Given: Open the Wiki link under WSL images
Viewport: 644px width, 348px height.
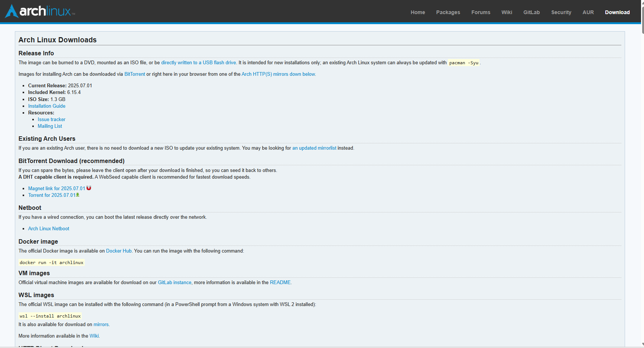Looking at the screenshot, I should tap(94, 336).
